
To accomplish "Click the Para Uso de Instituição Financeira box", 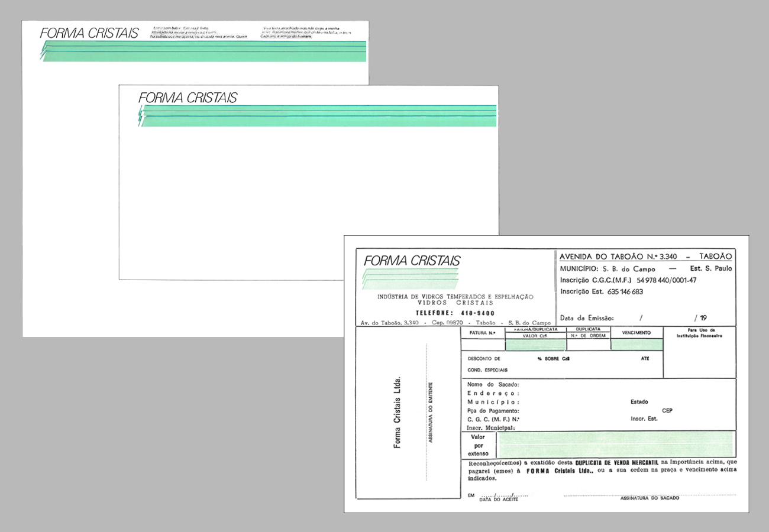I will (700, 352).
